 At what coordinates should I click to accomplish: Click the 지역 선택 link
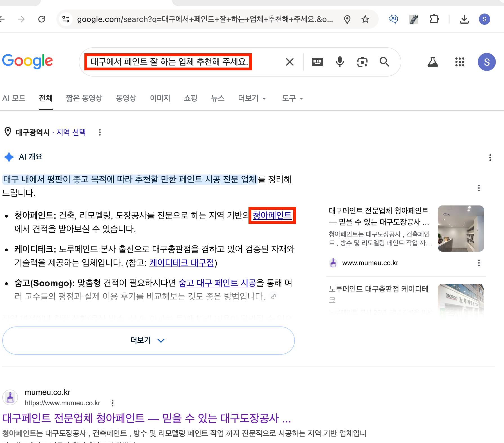point(71,132)
